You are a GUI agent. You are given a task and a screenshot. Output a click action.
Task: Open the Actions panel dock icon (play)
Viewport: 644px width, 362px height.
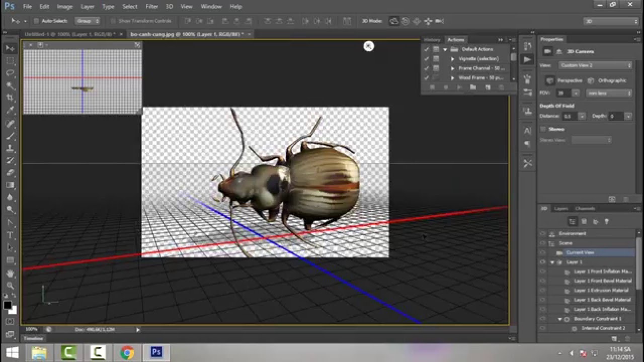pos(527,59)
